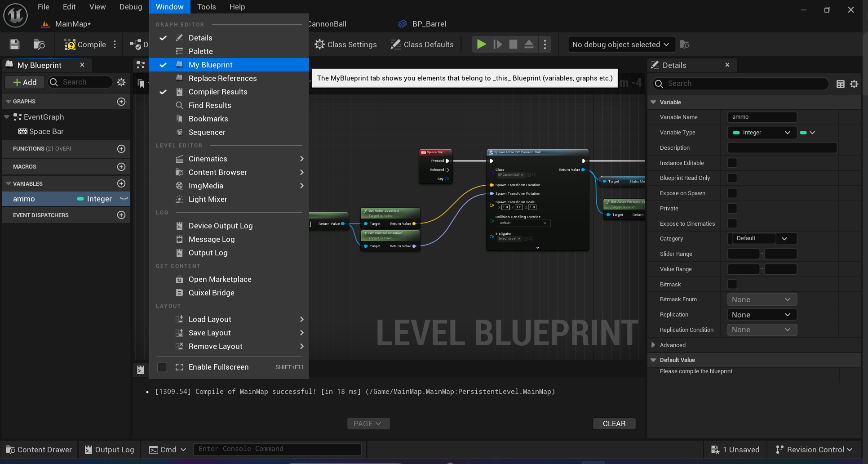Open Device Output Log
The height and width of the screenshot is (464, 868).
[229, 226]
